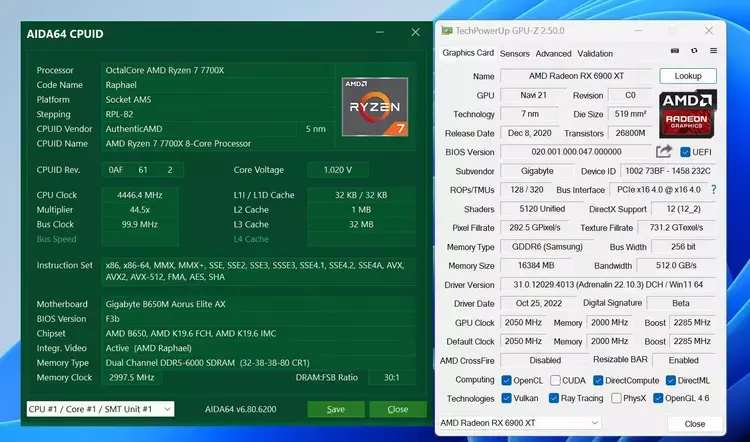
Task: Select the Validation tab
Action: [595, 53]
